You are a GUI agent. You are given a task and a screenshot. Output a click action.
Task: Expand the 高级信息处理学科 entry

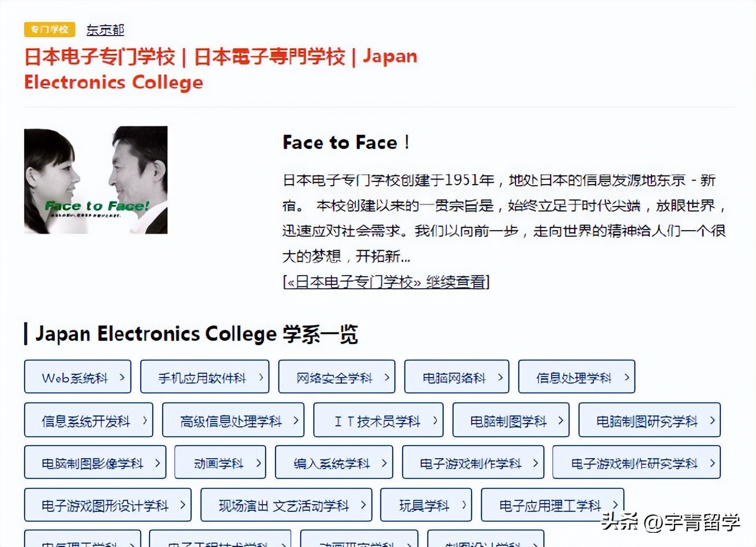(233, 420)
